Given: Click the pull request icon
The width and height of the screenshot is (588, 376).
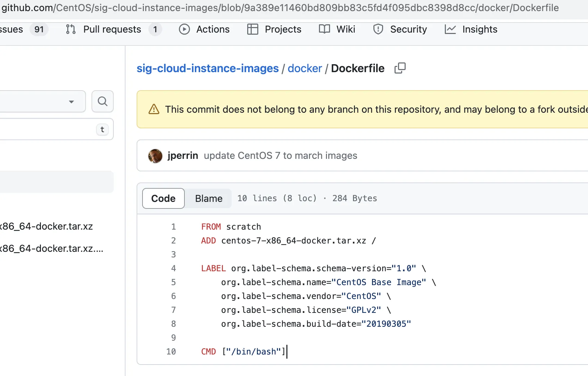Looking at the screenshot, I should (71, 29).
